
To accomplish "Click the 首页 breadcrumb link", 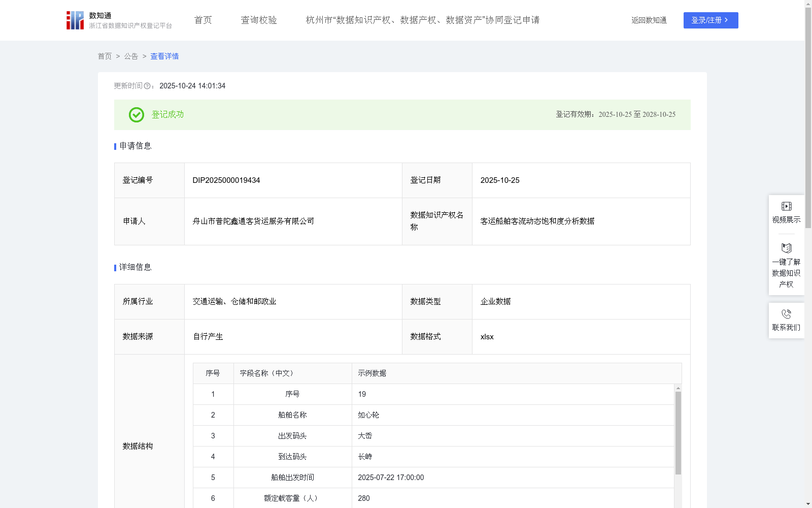I will pos(105,56).
